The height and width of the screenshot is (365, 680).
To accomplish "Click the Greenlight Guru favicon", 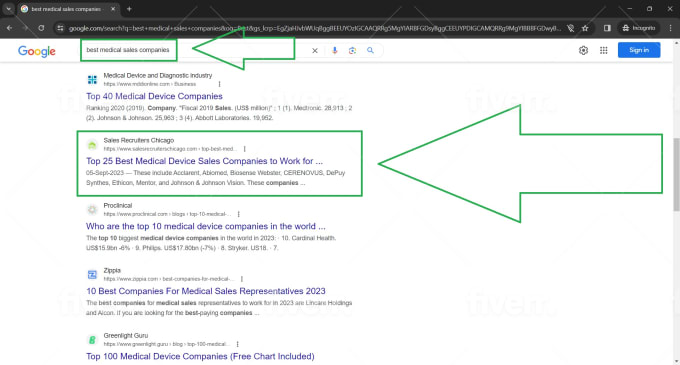I will (x=92, y=340).
